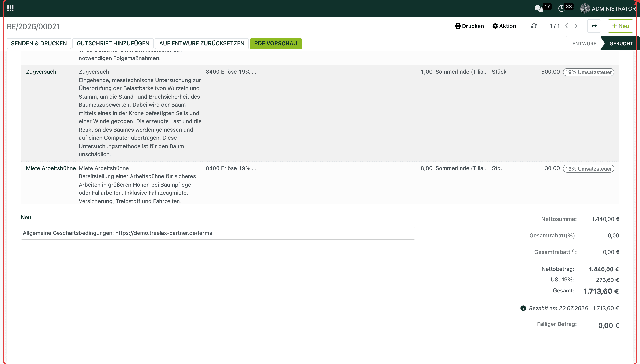640x364 pixels.
Task: Go to previous record arrow
Action: (567, 26)
